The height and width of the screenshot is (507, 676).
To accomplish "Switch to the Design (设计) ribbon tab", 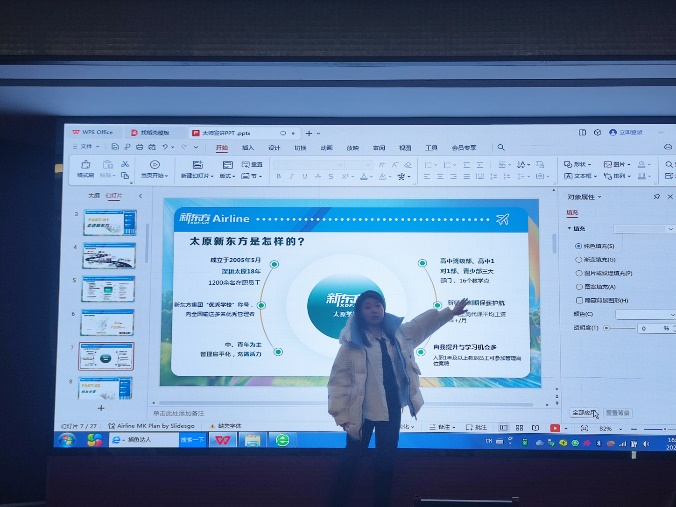I will 273,147.
